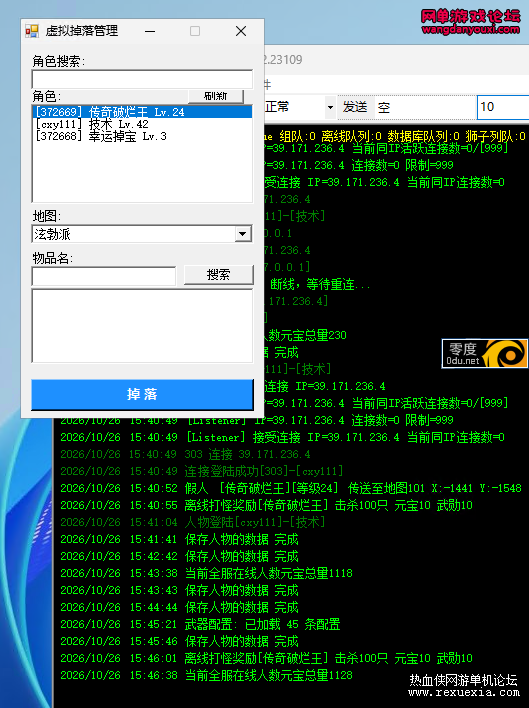Image resolution: width=529 pixels, height=708 pixels.
Task: Click the 物品名 input field
Action: (x=104, y=276)
